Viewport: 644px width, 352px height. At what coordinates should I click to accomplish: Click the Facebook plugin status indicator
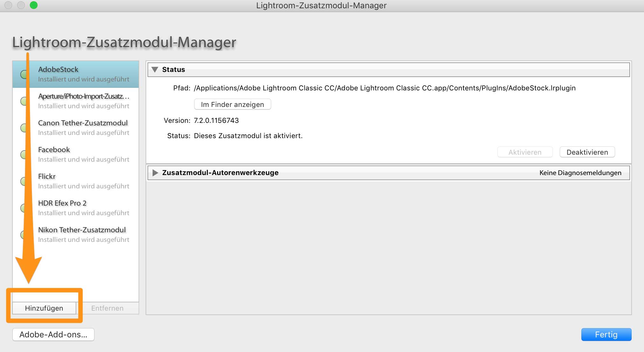tap(23, 155)
